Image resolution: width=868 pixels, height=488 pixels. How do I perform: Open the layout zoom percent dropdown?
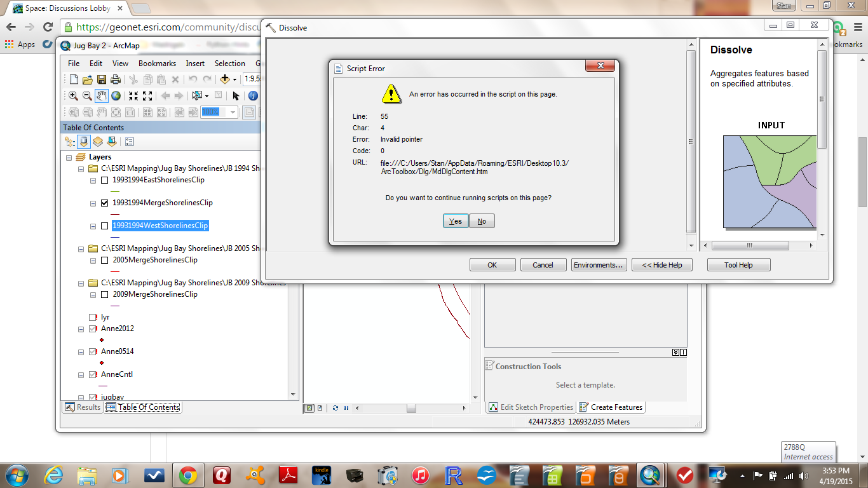point(233,112)
